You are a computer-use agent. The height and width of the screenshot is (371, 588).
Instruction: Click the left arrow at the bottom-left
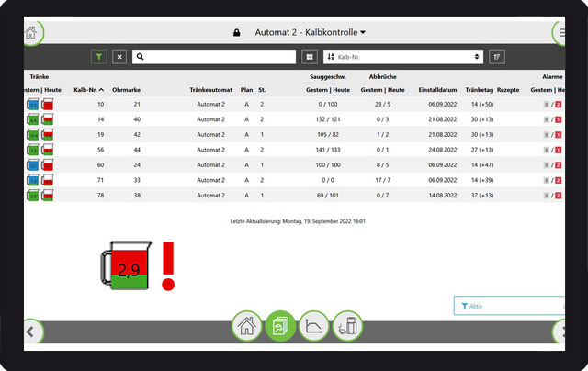pyautogui.click(x=29, y=331)
